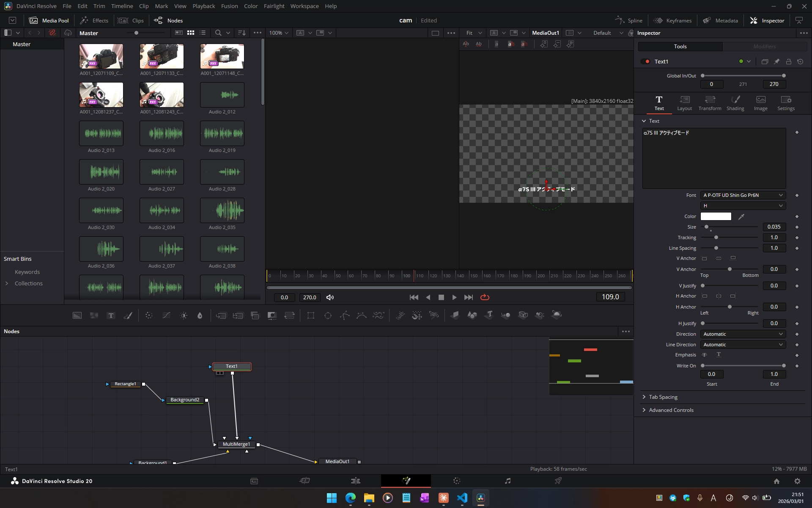This screenshot has height=508, width=812.
Task: Open the Keyframes panel
Action: pos(672,20)
